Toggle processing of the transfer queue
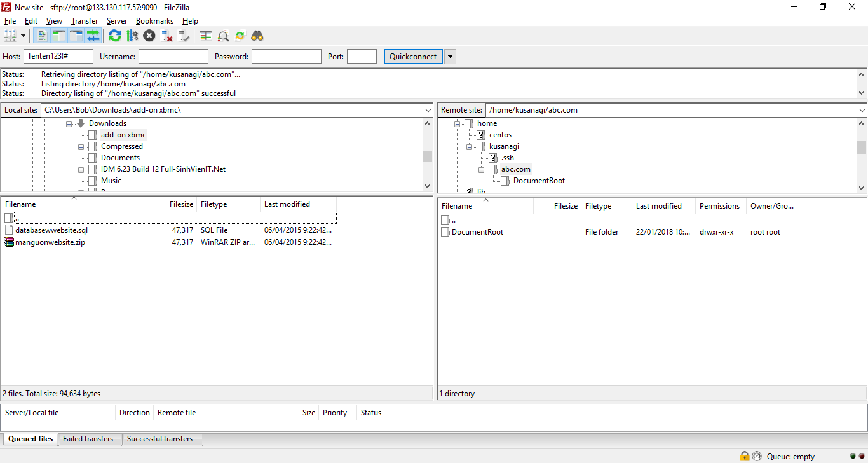Viewport: 868px width, 463px height. tap(132, 36)
